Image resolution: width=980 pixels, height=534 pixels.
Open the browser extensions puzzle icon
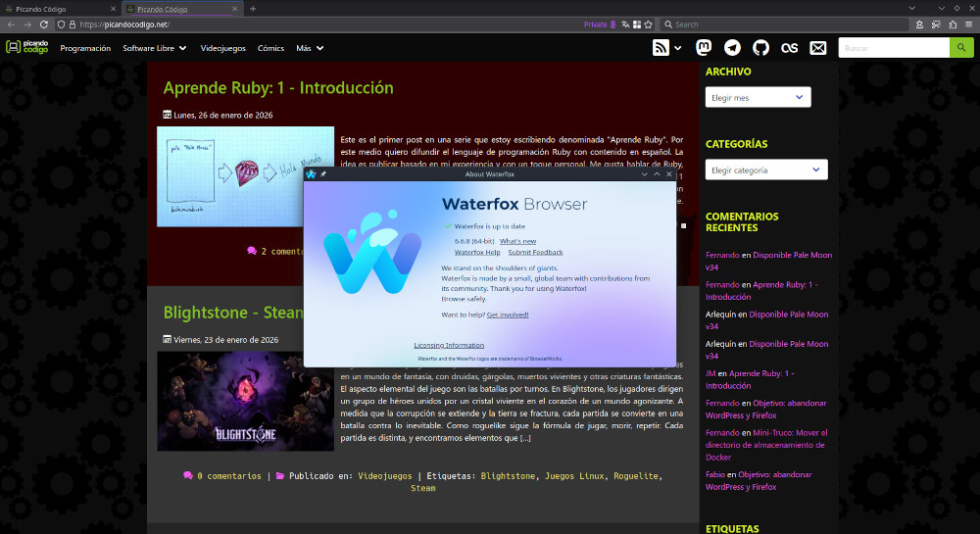[x=953, y=24]
